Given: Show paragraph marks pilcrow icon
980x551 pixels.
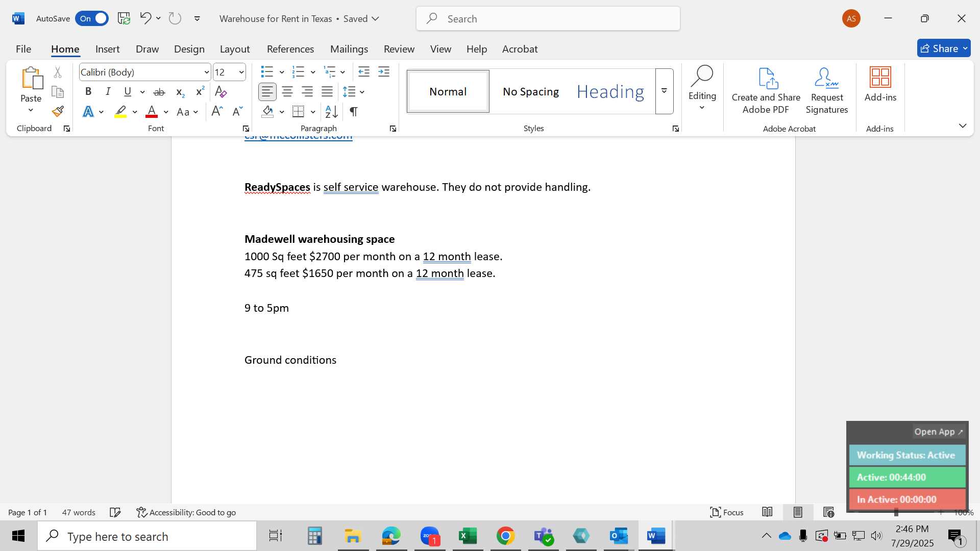Looking at the screenshot, I should pos(353,111).
